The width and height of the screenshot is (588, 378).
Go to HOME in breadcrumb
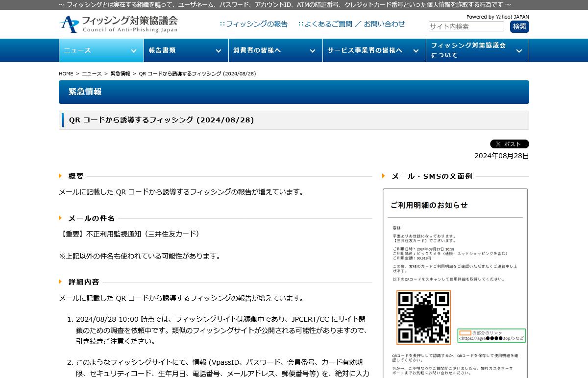tap(66, 74)
